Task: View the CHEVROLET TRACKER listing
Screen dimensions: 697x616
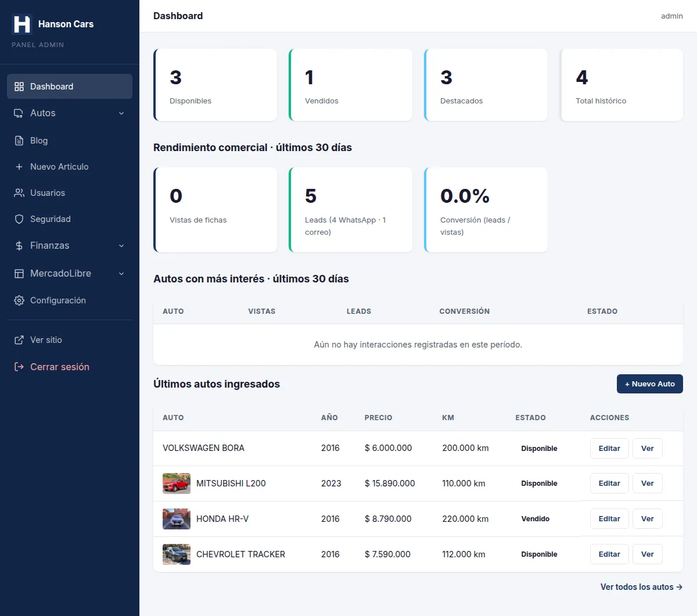Action: click(x=648, y=554)
